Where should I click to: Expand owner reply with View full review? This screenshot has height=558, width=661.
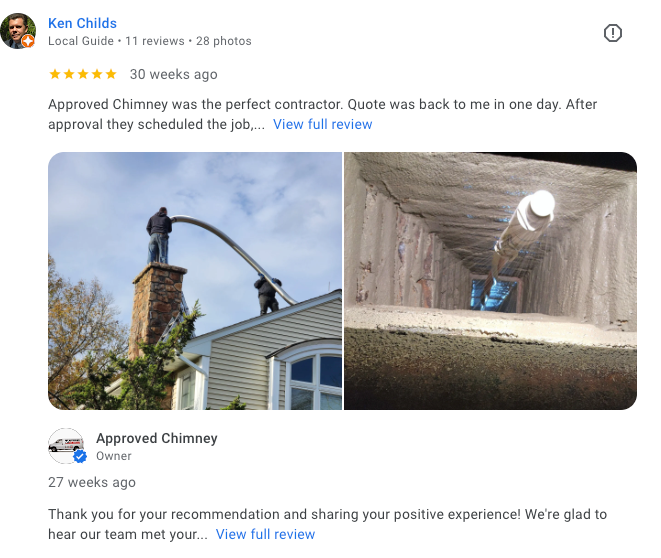(265, 534)
